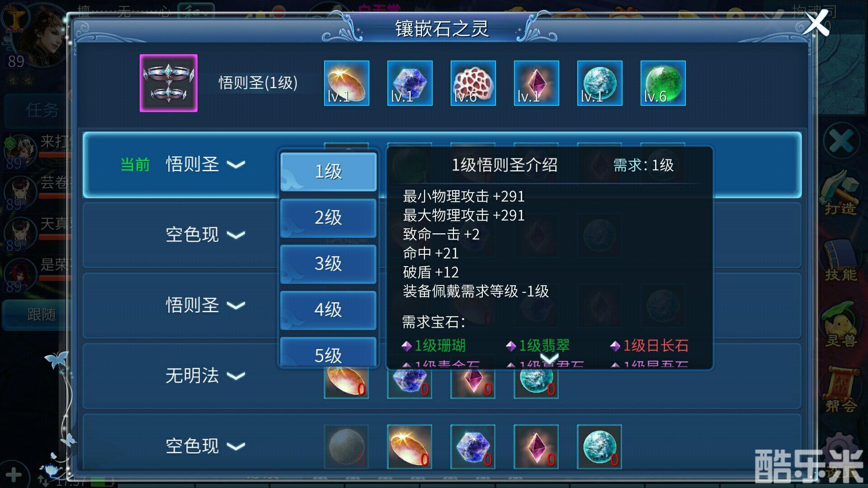Click the pink crystal gem in 无明法 row
868x488 pixels.
473,380
